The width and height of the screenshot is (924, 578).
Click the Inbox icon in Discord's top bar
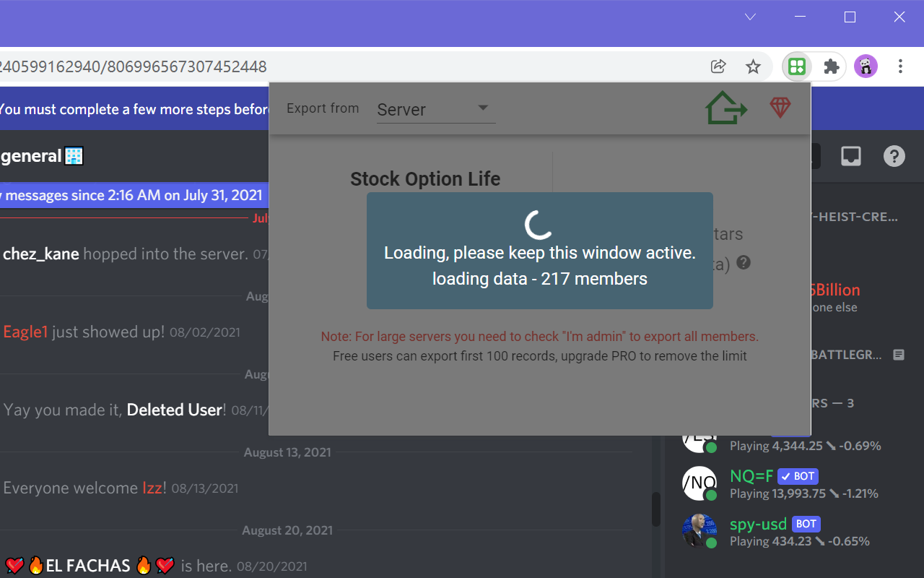[x=850, y=156]
